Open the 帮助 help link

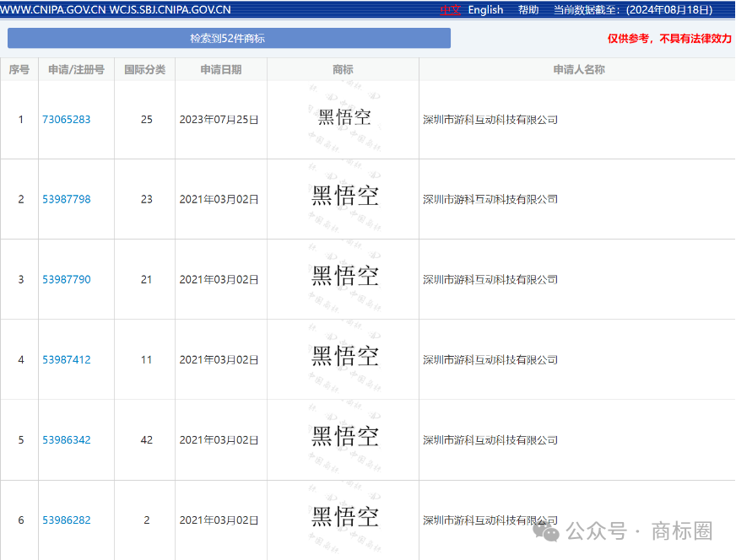tap(528, 10)
